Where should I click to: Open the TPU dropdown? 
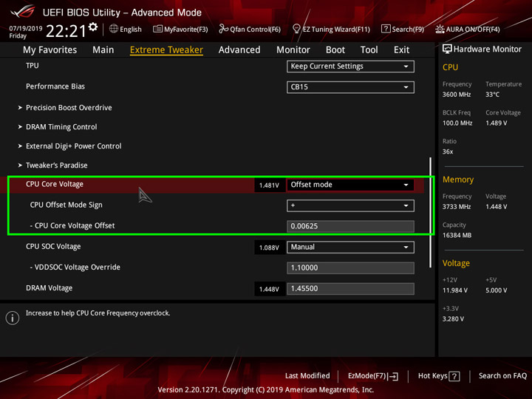350,66
